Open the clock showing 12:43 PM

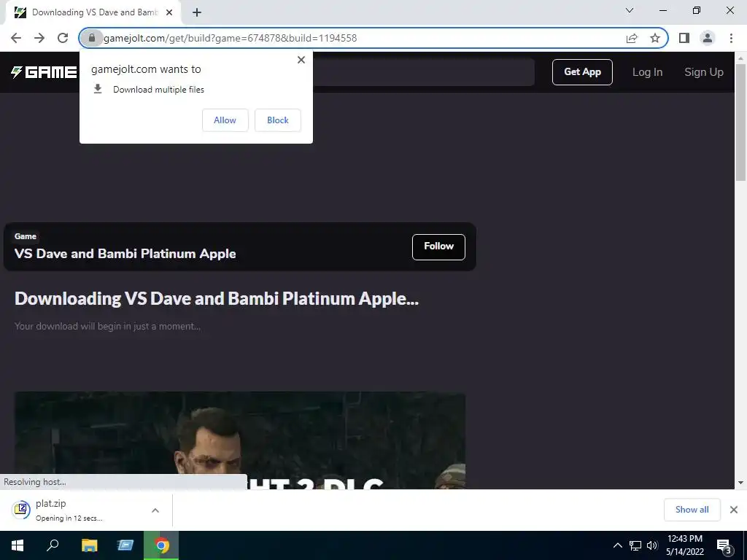[685, 545]
